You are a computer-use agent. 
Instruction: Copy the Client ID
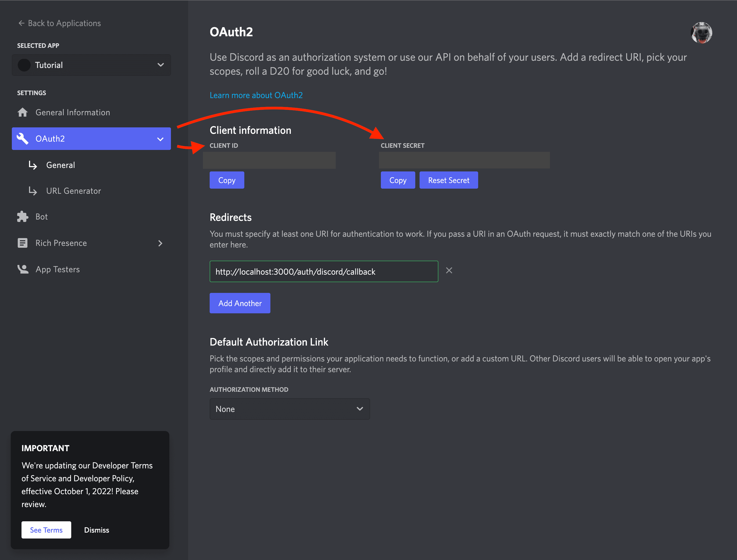pos(227,180)
